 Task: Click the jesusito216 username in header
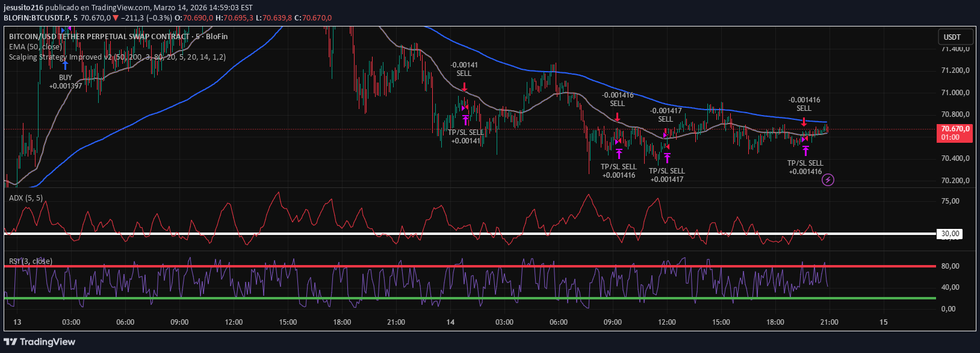click(x=23, y=8)
